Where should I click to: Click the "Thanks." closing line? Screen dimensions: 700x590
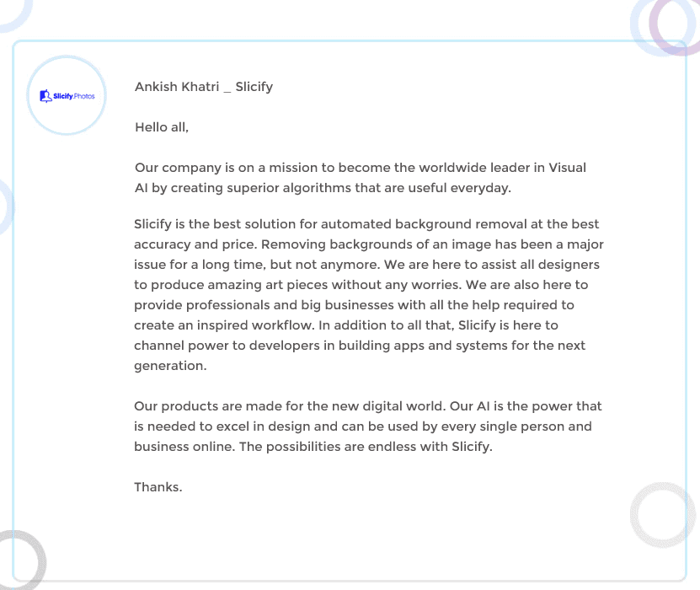click(x=158, y=486)
